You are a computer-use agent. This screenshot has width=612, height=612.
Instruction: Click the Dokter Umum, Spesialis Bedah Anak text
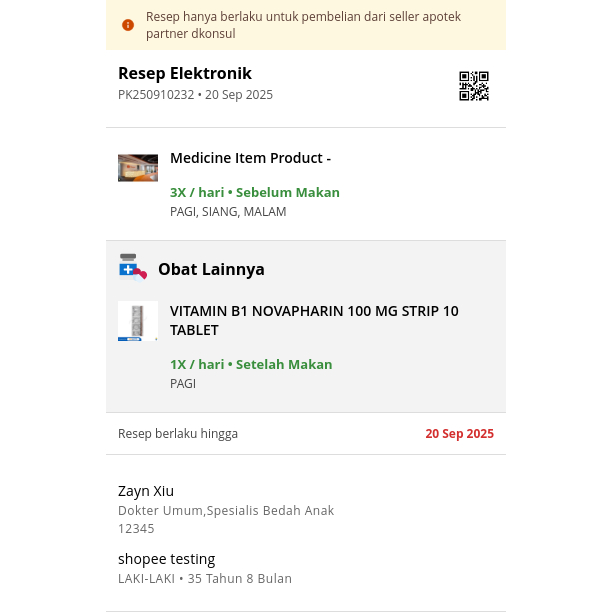226,511
